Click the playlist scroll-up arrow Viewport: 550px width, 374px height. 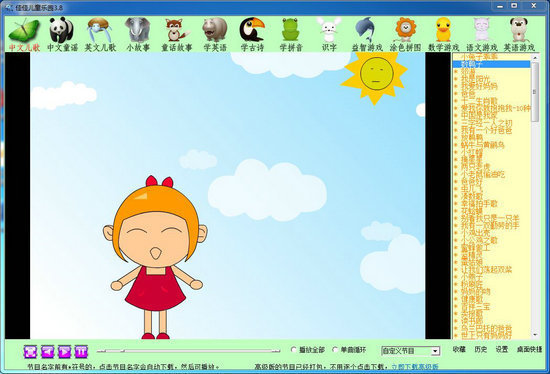(x=535, y=58)
